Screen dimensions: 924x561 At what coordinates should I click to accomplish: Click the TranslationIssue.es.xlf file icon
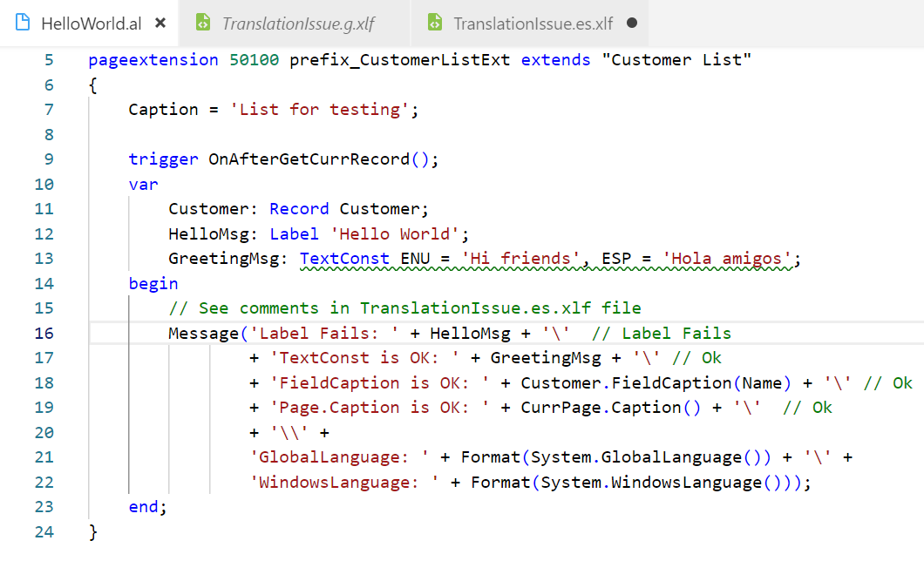point(435,23)
